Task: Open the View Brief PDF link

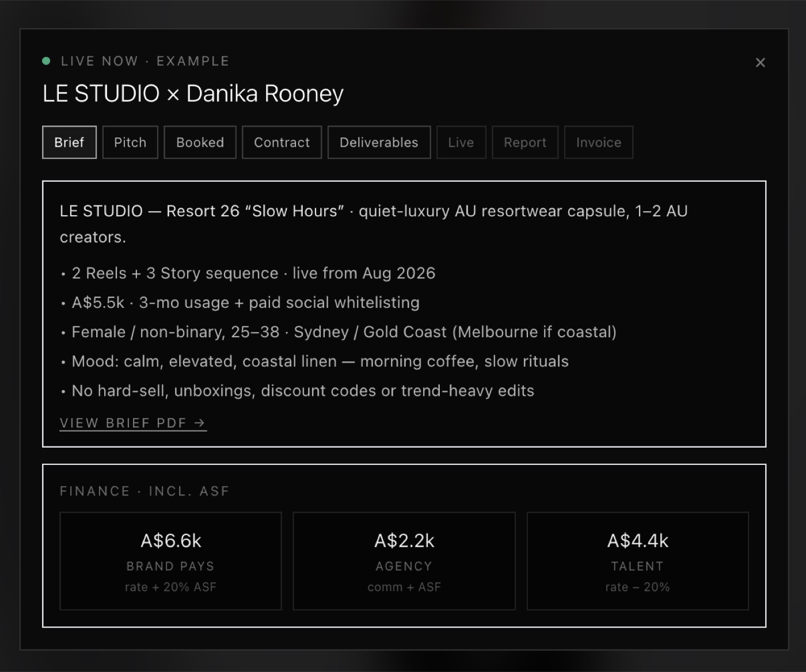Action: tap(133, 423)
